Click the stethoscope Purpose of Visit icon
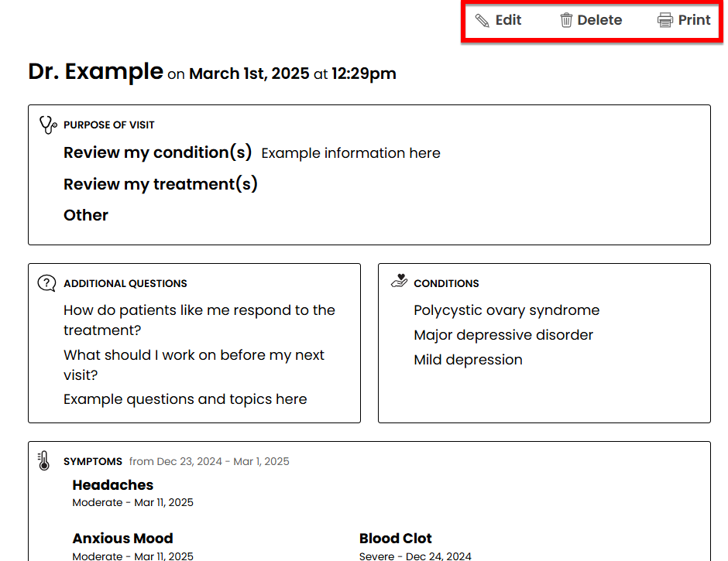This screenshot has height=561, width=728. (x=48, y=125)
